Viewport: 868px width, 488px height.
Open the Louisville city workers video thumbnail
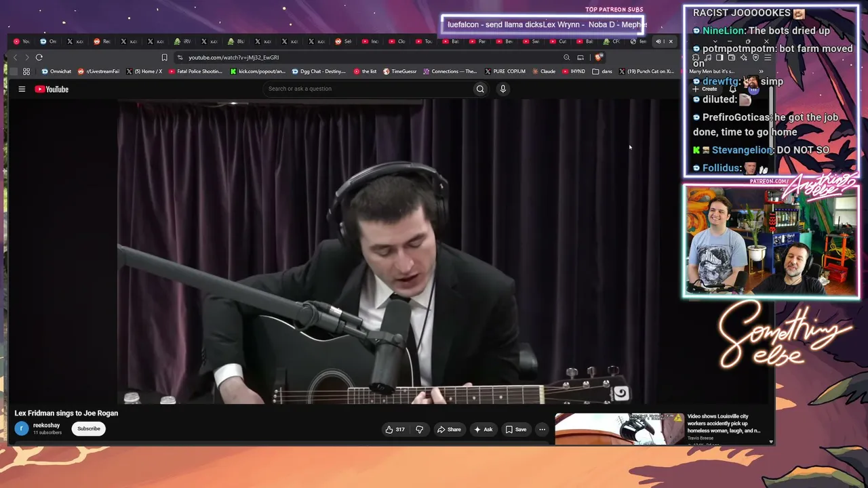[620, 429]
